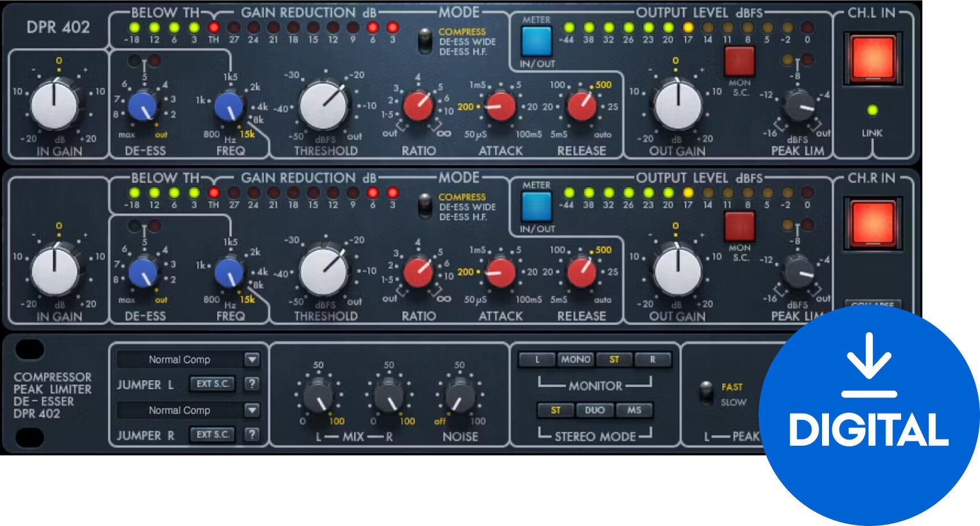Screen dimensions: 980x526
Task: Click the bottom channel PEAK LIM knob
Action: coord(798,272)
